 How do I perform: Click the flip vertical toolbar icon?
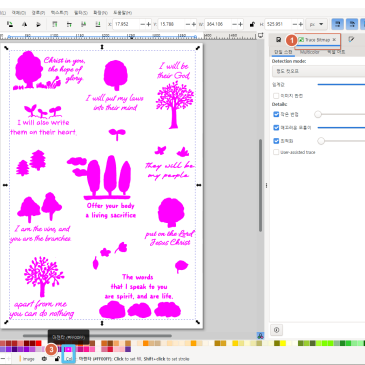39,24
